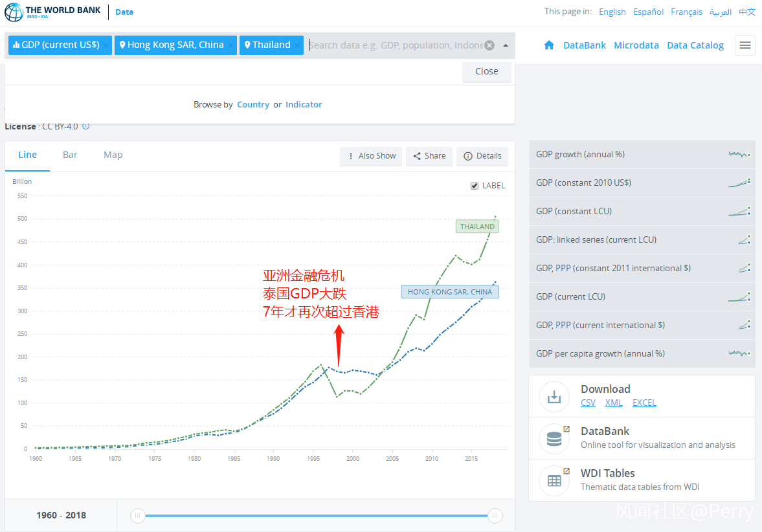The width and height of the screenshot is (762, 532).
Task: Switch to the Line tab
Action: (x=27, y=155)
